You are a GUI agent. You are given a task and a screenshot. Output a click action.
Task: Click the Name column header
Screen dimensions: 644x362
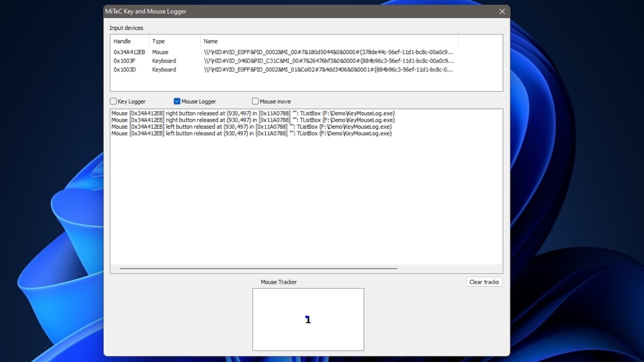point(211,41)
